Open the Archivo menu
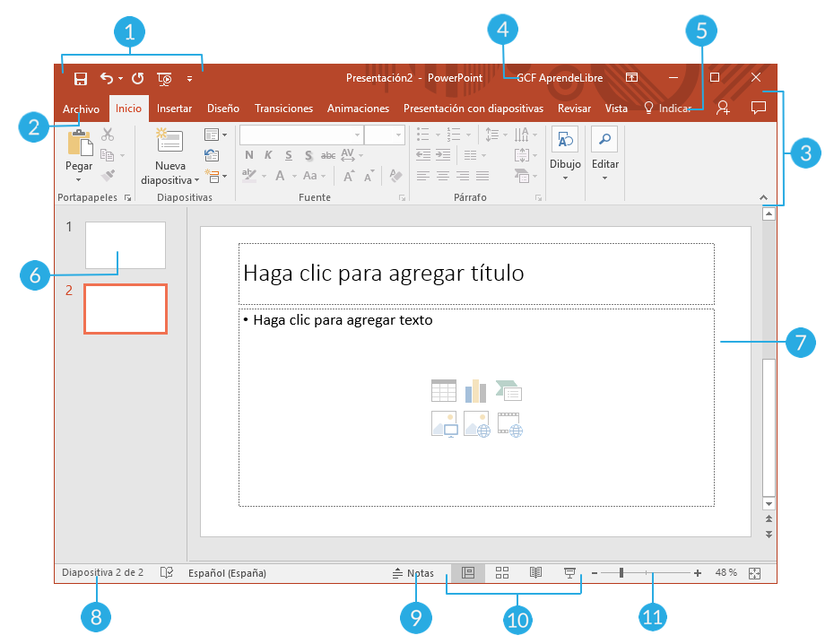 [81, 109]
